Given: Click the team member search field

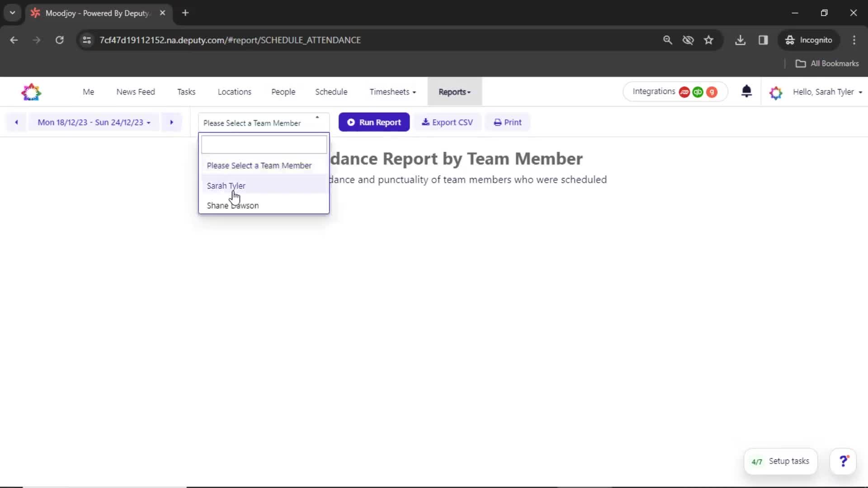Looking at the screenshot, I should click(x=264, y=145).
